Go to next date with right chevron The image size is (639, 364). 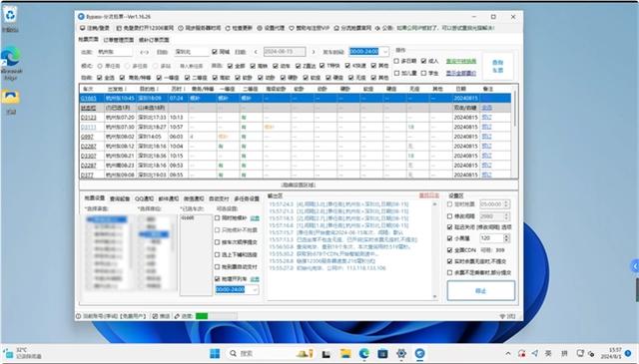[314, 52]
